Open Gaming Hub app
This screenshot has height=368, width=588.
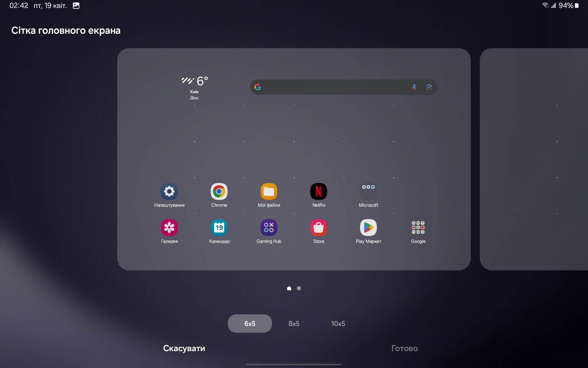point(269,228)
